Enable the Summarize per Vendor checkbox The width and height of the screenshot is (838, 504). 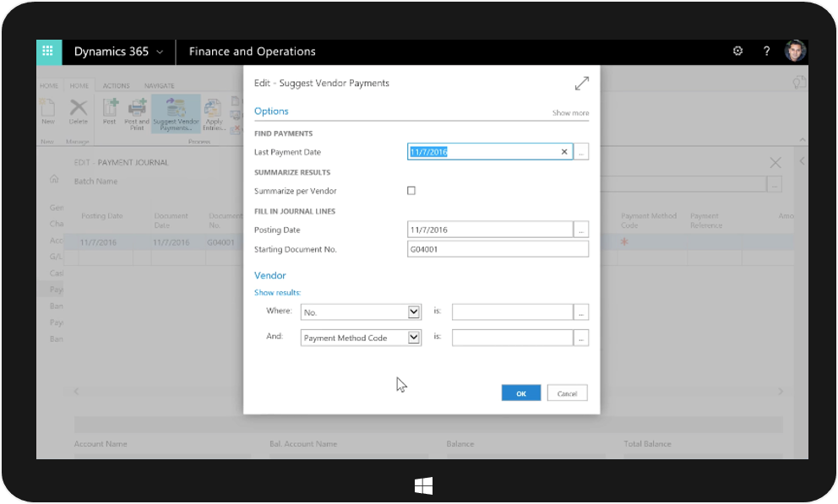point(411,191)
